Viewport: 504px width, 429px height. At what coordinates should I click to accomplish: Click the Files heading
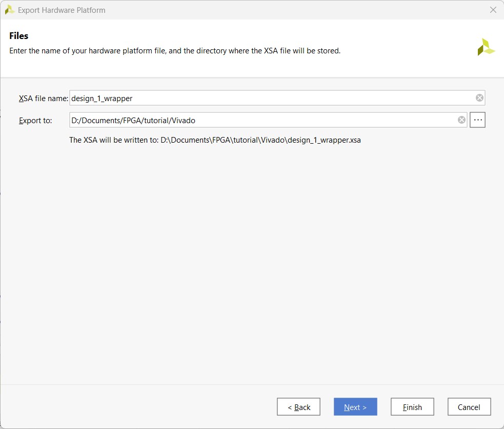coord(18,36)
